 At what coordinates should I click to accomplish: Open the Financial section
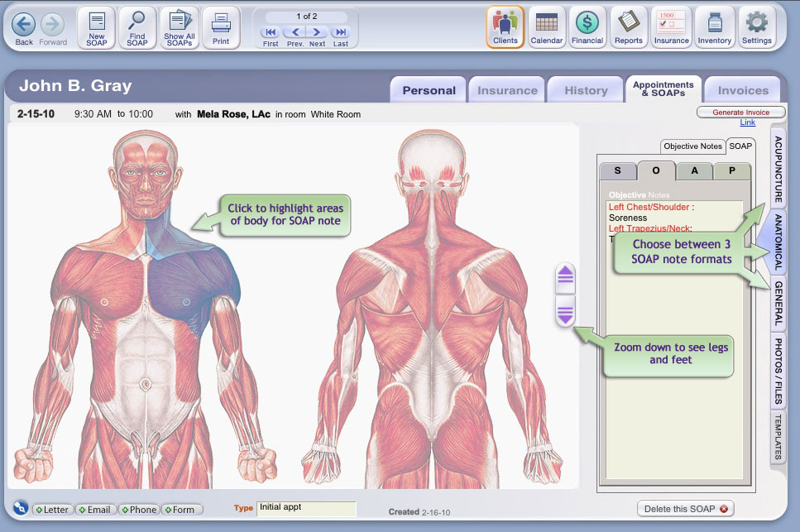pyautogui.click(x=587, y=27)
